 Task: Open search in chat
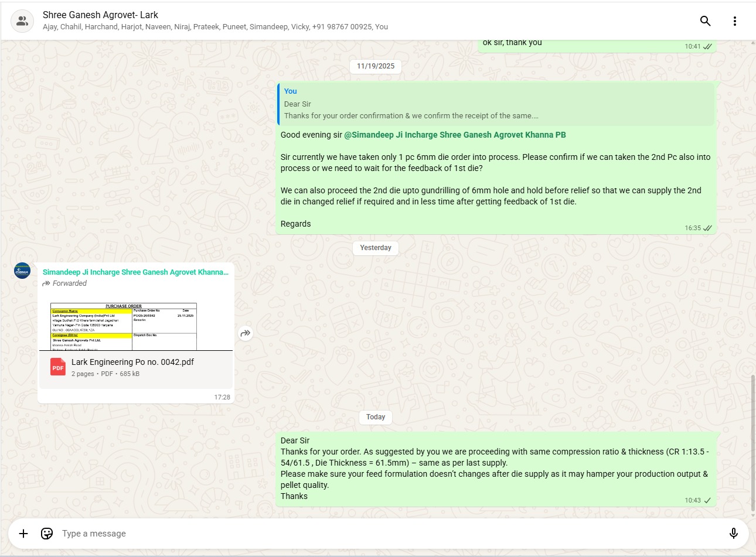705,21
